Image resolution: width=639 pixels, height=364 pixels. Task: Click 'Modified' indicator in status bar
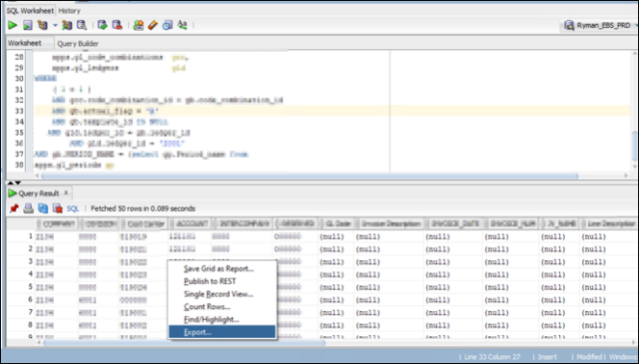[589, 357]
